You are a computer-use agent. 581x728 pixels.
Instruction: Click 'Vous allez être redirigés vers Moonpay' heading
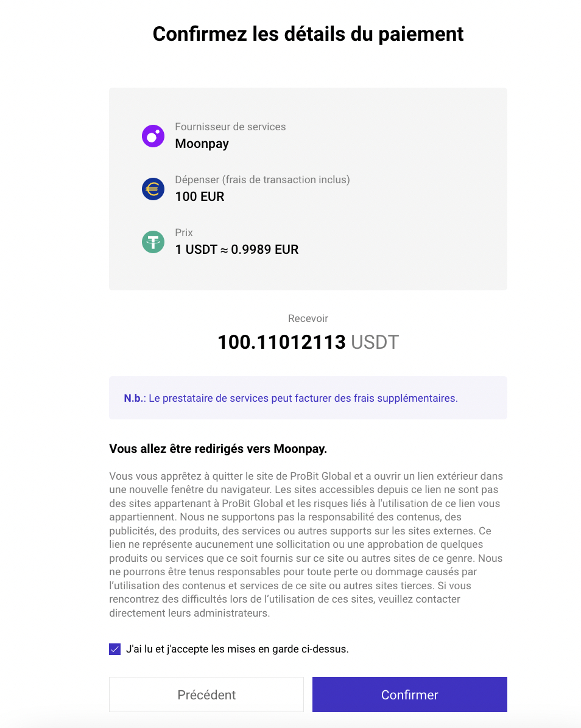(218, 449)
